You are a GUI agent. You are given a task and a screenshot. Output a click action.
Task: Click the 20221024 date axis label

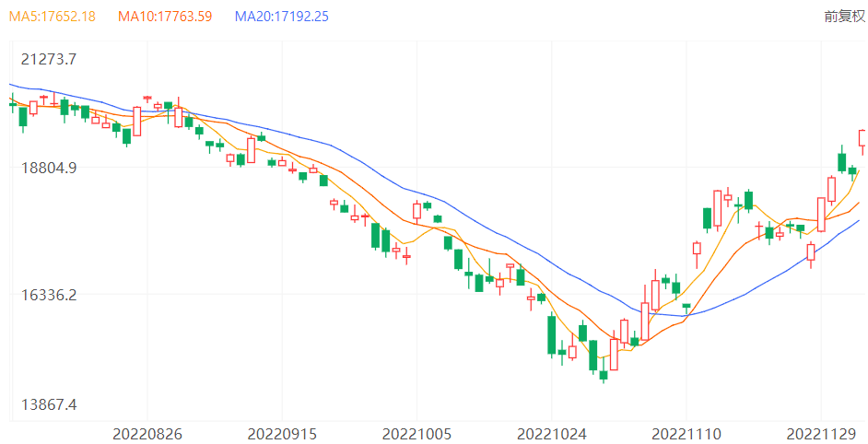(551, 434)
